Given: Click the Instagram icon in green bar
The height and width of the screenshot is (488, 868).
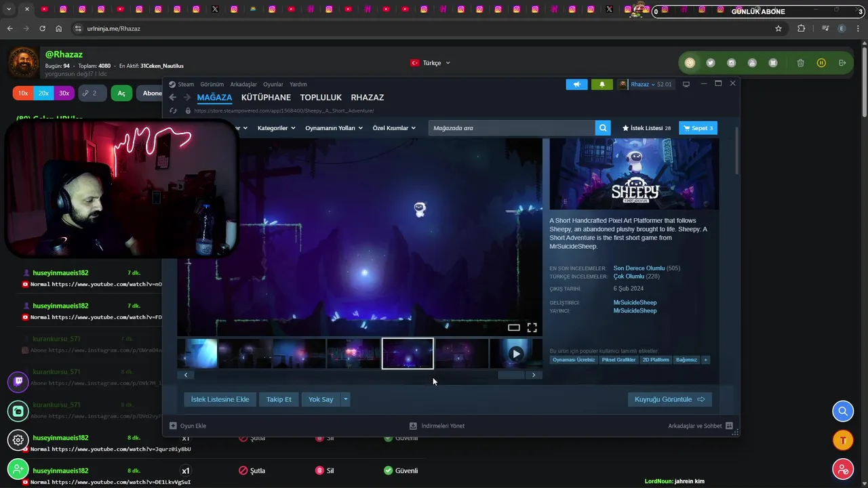Looking at the screenshot, I should [x=731, y=63].
